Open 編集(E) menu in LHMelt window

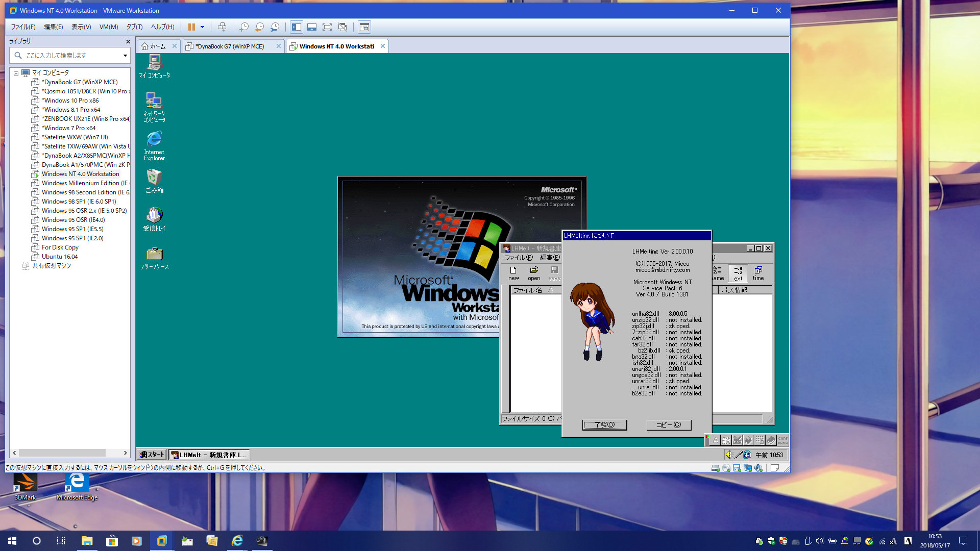(x=550, y=258)
